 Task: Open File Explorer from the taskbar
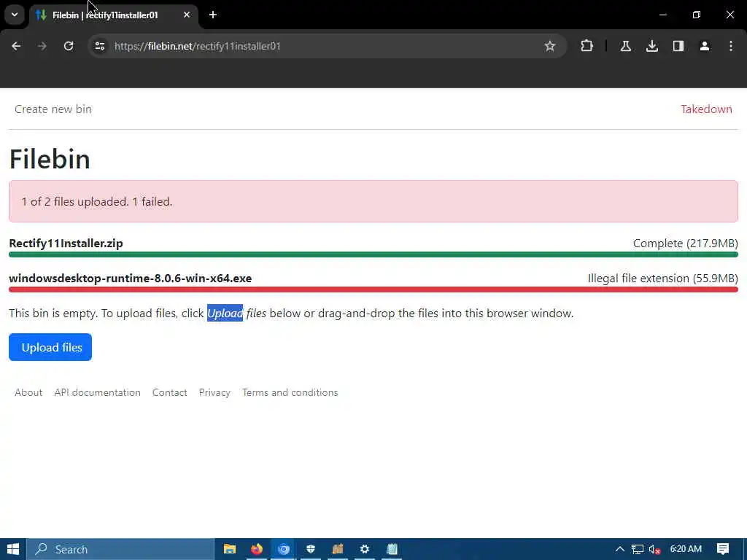point(230,549)
